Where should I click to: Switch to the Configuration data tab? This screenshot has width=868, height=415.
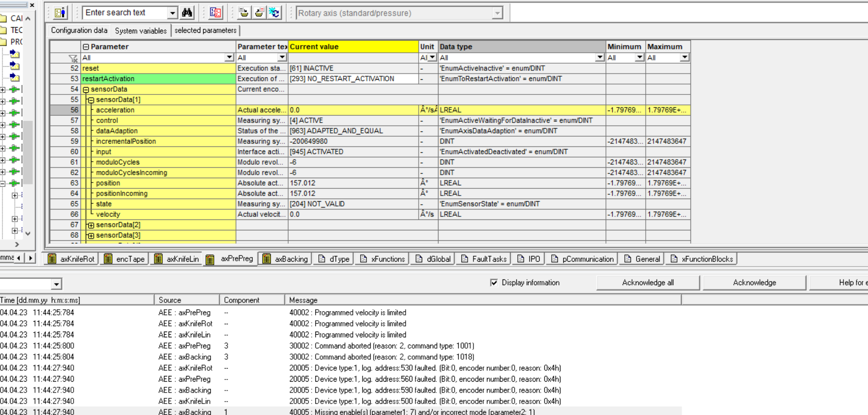pos(79,31)
